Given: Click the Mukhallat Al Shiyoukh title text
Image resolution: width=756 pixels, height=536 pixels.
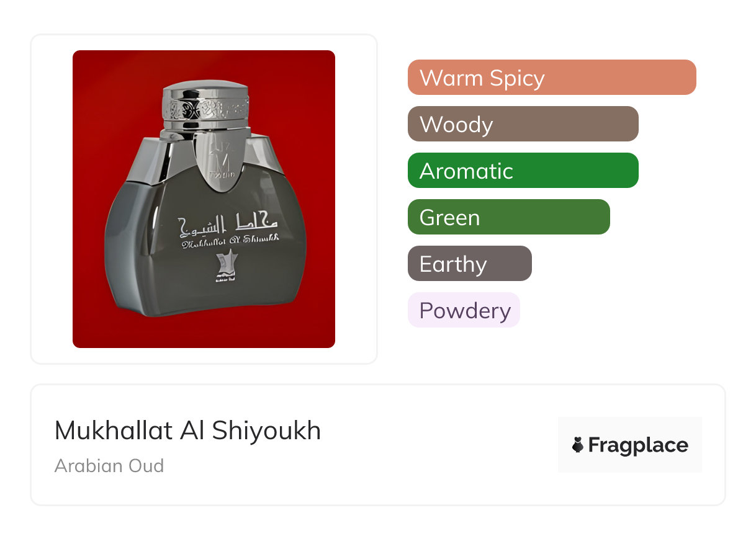Looking at the screenshot, I should point(187,431).
